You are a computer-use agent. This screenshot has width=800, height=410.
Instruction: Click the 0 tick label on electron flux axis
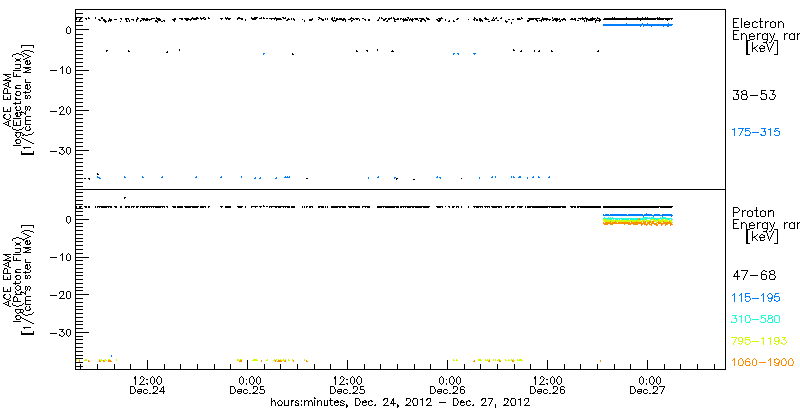[67, 30]
